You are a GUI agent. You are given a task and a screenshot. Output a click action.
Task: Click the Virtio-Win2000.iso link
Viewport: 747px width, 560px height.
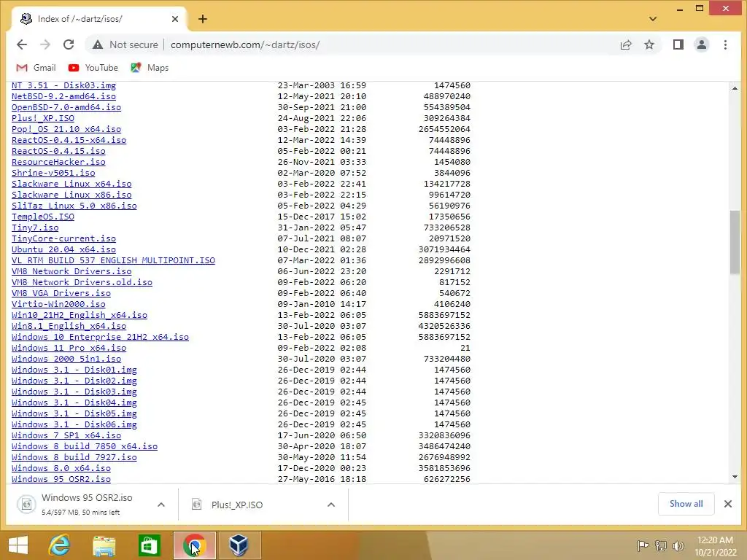pos(58,304)
